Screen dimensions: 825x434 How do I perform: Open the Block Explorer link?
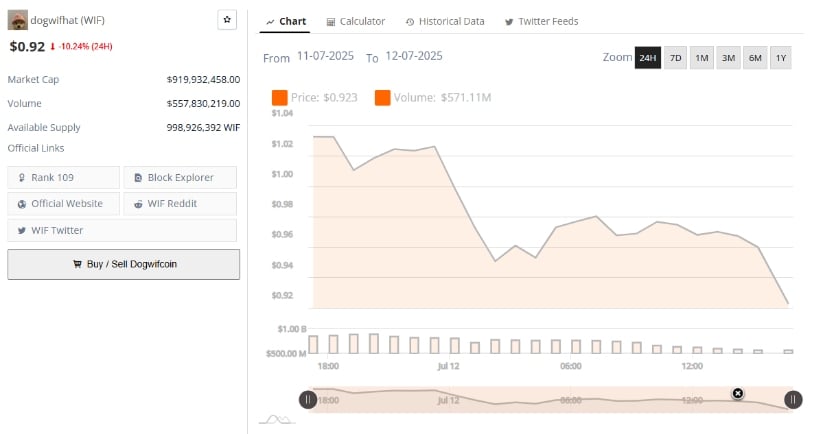[x=180, y=178]
